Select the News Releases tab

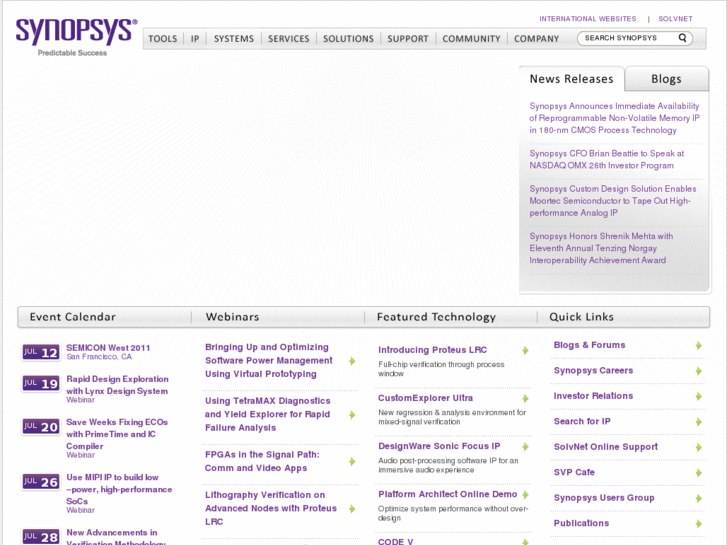pyautogui.click(x=571, y=79)
